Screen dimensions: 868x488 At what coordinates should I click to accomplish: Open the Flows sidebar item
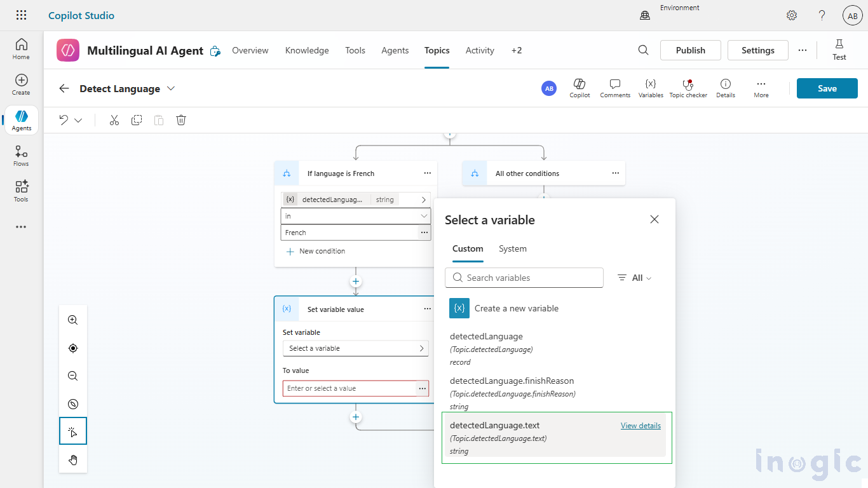pos(21,156)
